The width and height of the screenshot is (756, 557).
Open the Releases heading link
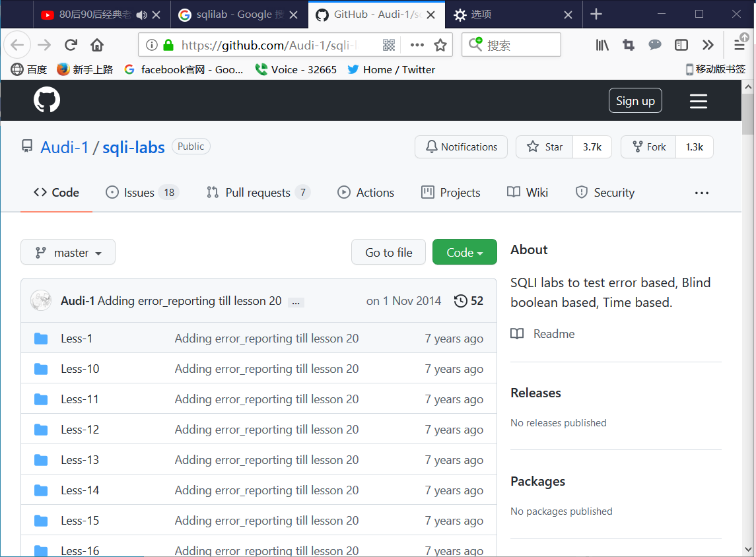click(x=535, y=393)
